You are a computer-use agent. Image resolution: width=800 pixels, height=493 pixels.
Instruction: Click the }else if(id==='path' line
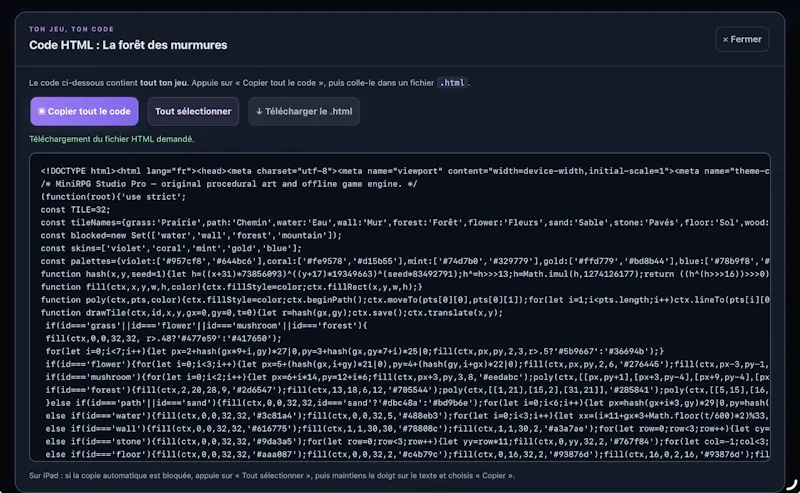click(x=407, y=403)
